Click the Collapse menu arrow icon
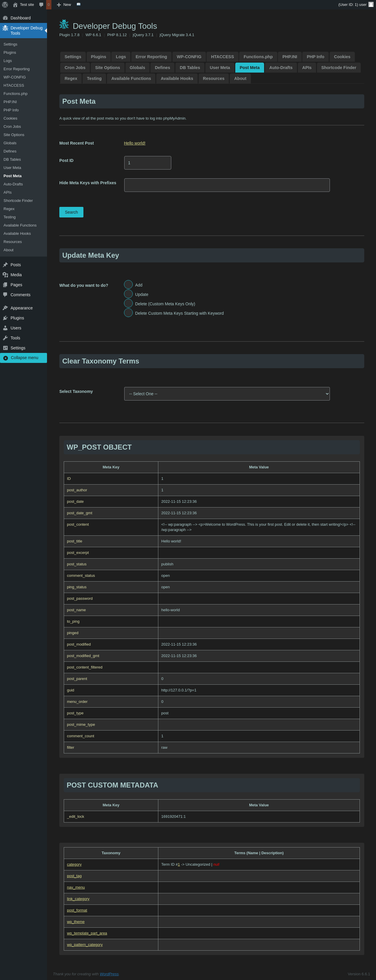The image size is (376, 980). (6, 358)
